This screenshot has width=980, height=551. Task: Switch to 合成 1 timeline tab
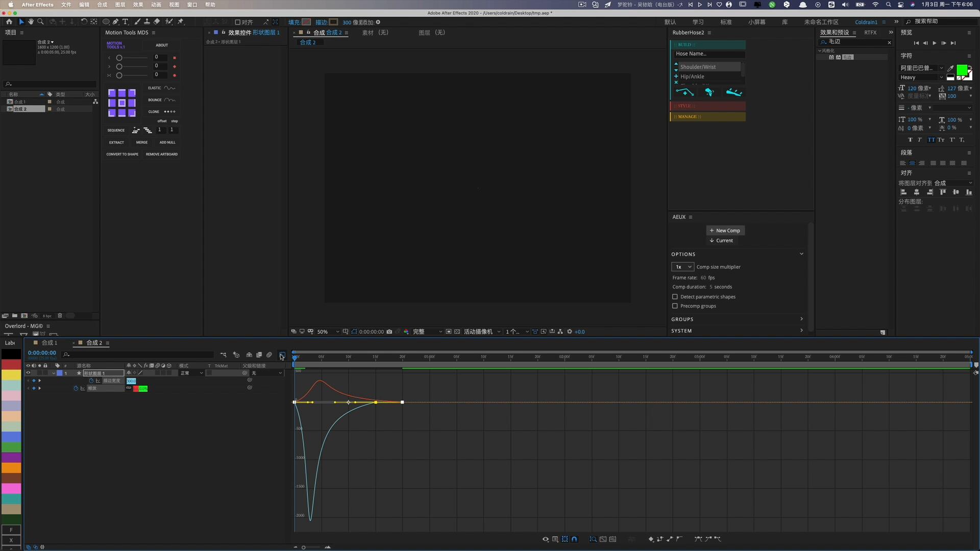(x=50, y=343)
